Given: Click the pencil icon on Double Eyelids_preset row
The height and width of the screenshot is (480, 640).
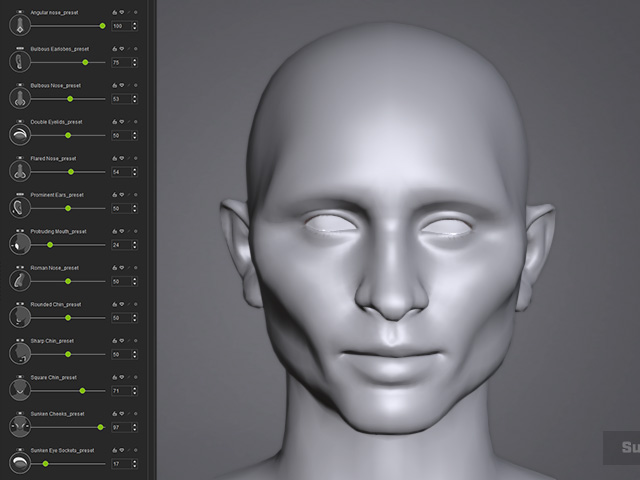Looking at the screenshot, I should point(129,122).
